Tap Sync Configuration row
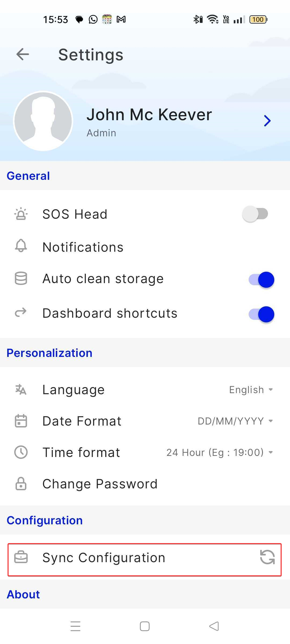Screen dimensions: 290x644 click(104, 558)
